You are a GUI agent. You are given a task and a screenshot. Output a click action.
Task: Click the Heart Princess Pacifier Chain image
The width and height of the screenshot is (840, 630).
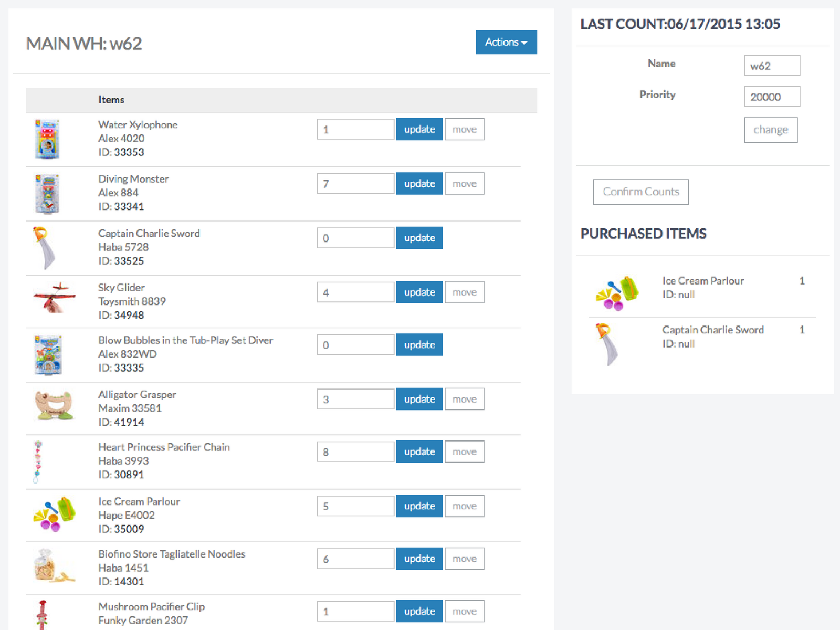38,461
